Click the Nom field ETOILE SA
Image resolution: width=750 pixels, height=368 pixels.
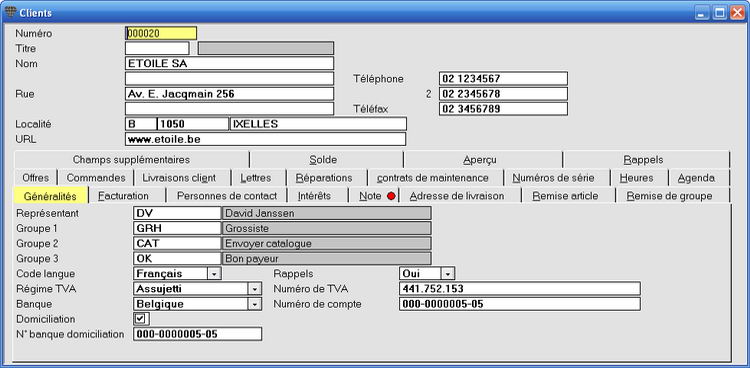coord(229,63)
